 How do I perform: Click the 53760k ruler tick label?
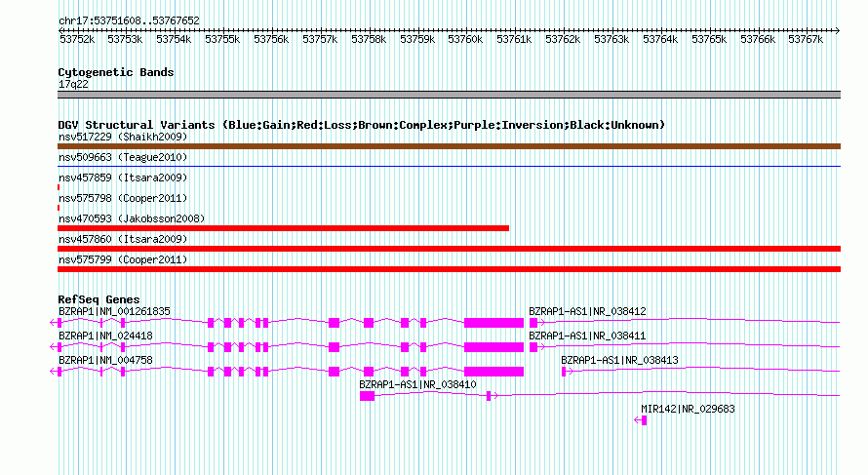[465, 39]
